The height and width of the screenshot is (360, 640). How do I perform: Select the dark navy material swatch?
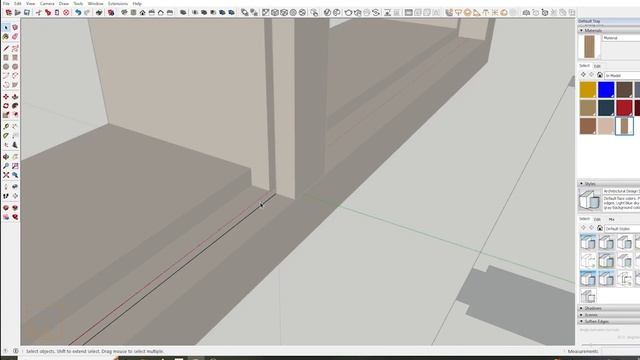click(x=606, y=108)
